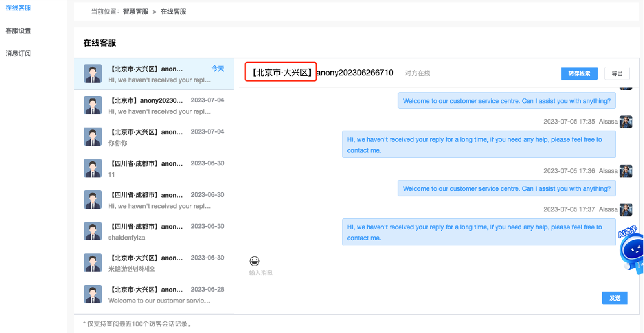This screenshot has height=333, width=644.
Task: Click the 'Welcome to our customer servic...' list preview
Action: [159, 301]
